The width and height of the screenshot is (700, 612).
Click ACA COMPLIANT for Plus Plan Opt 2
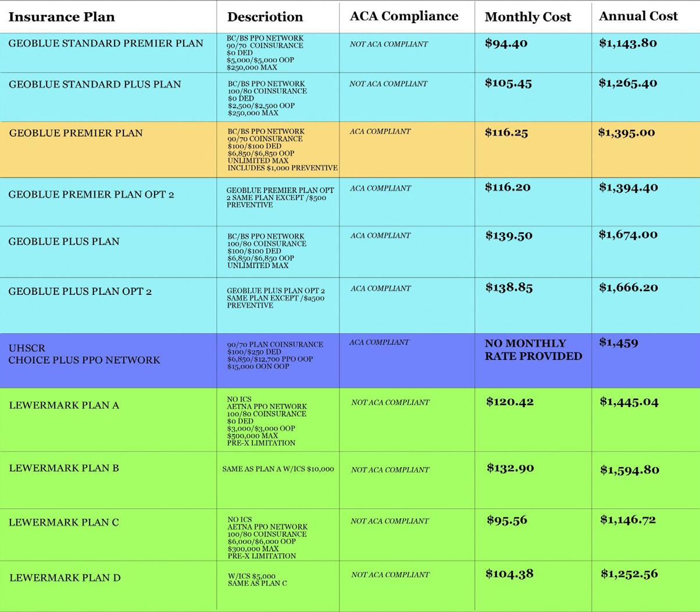(381, 289)
